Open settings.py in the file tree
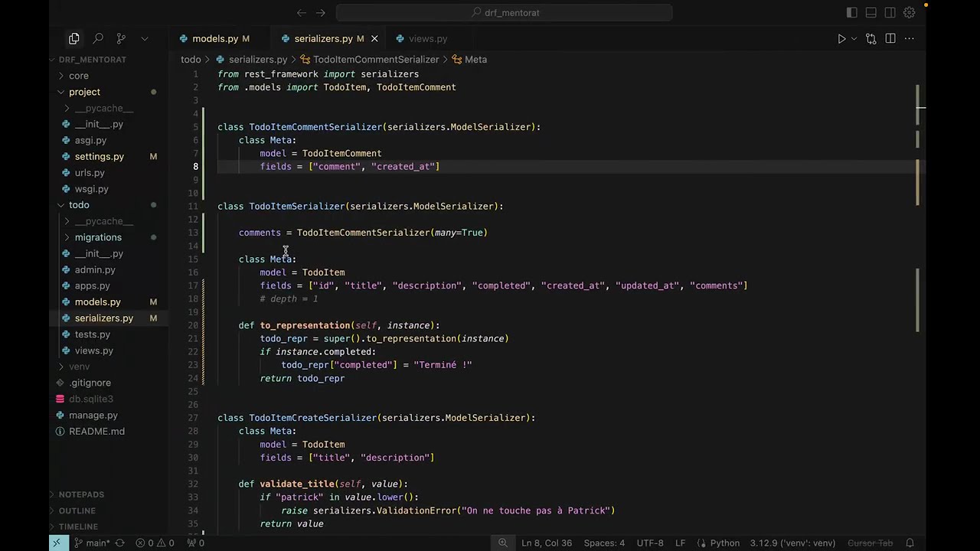Viewport: 980px width, 551px height. [x=100, y=156]
